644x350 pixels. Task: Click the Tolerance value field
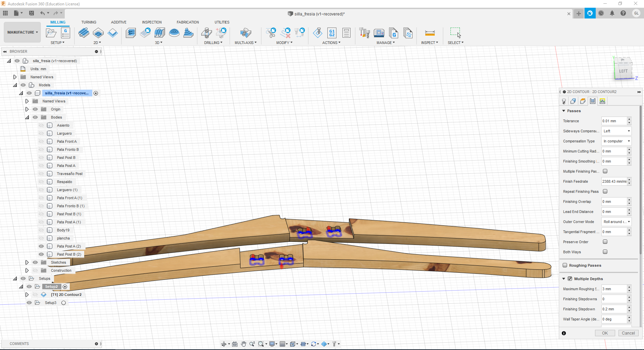click(x=614, y=121)
